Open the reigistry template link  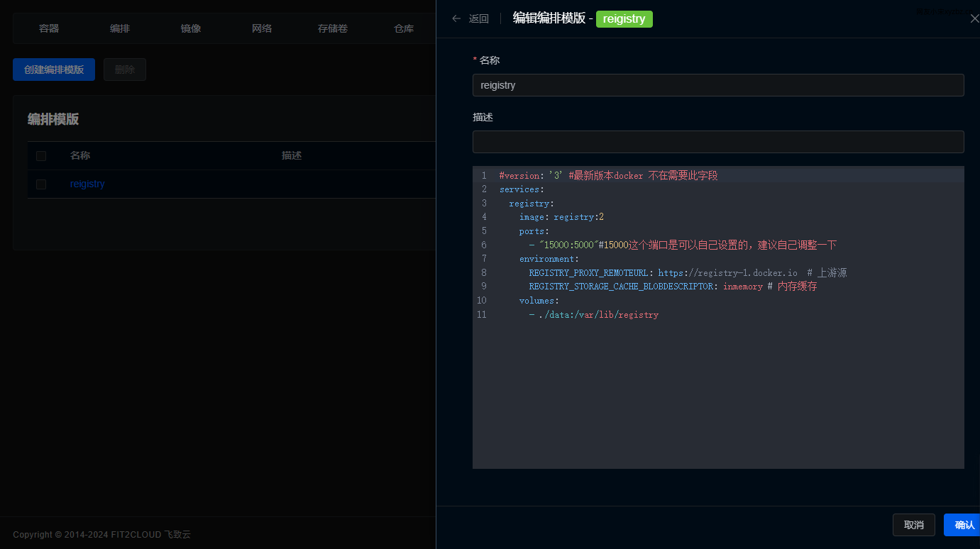87,184
